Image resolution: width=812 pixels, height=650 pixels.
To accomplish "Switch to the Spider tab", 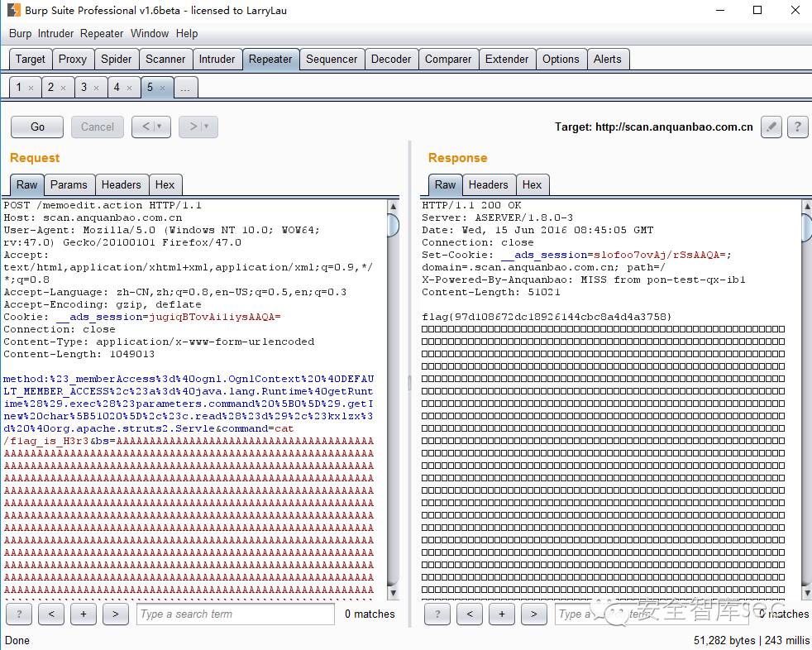I will tap(117, 59).
